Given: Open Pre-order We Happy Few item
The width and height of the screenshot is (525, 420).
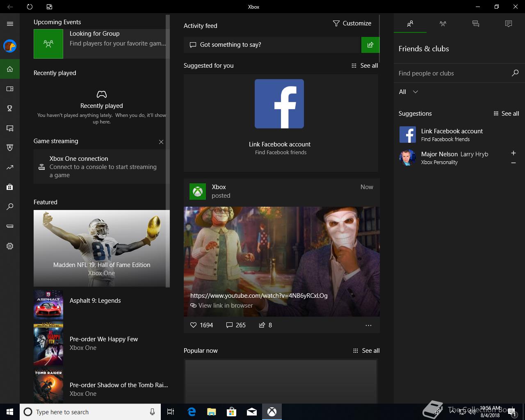Looking at the screenshot, I should [x=101, y=344].
